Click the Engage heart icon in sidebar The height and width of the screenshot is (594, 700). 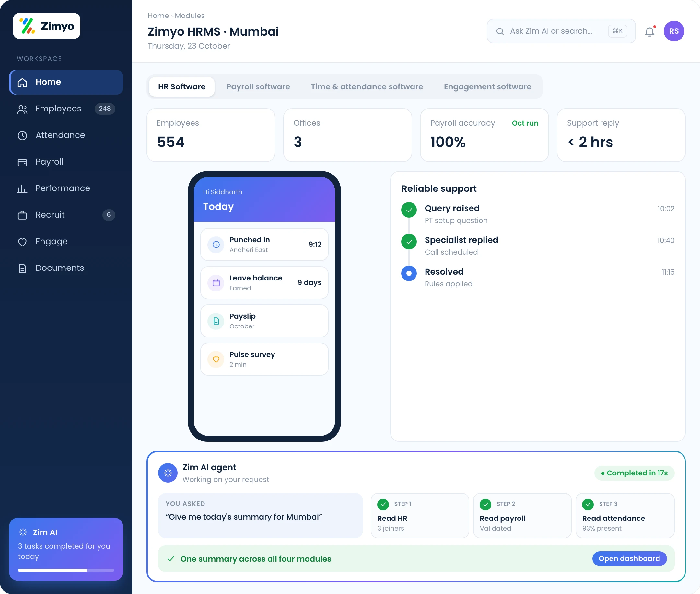pos(22,242)
